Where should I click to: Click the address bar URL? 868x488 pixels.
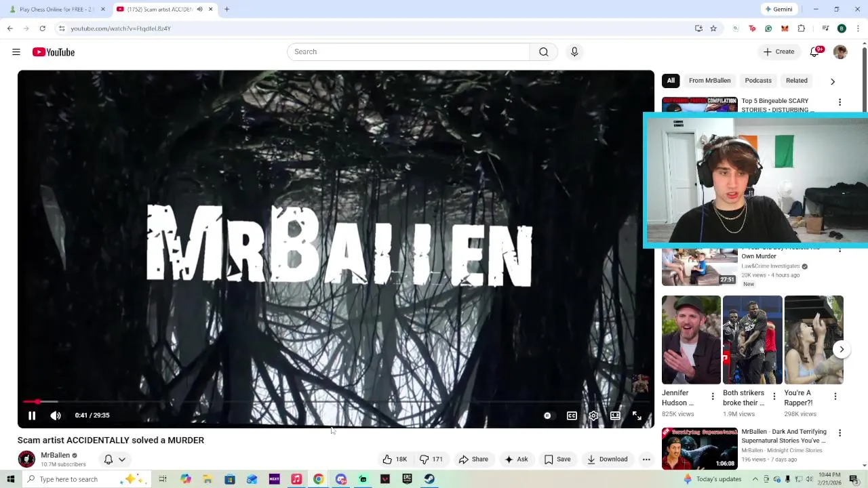pyautogui.click(x=121, y=28)
